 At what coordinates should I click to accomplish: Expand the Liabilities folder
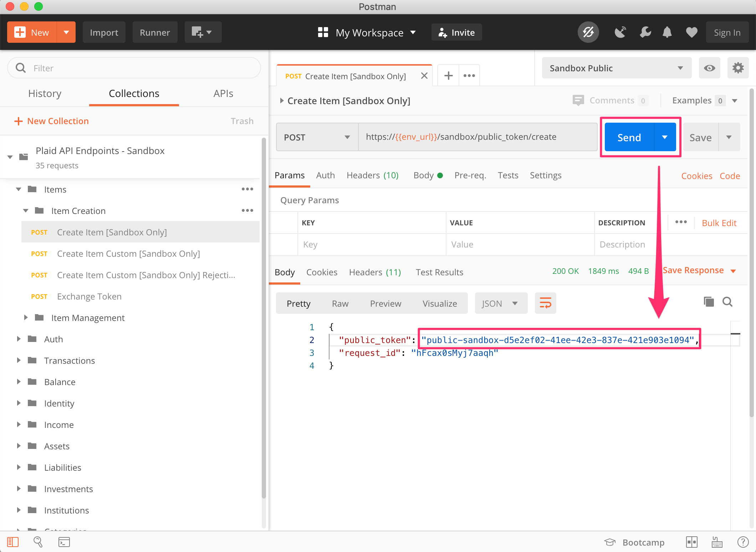tap(19, 467)
